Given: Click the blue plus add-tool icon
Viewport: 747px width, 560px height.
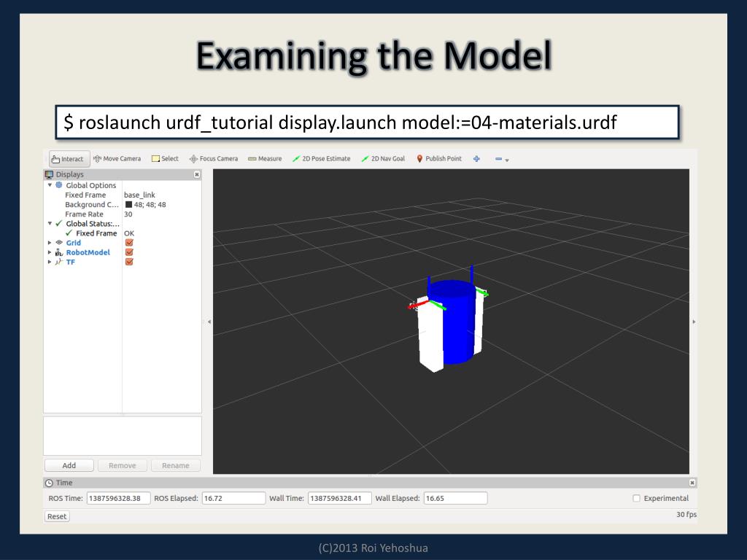Looking at the screenshot, I should [x=476, y=159].
